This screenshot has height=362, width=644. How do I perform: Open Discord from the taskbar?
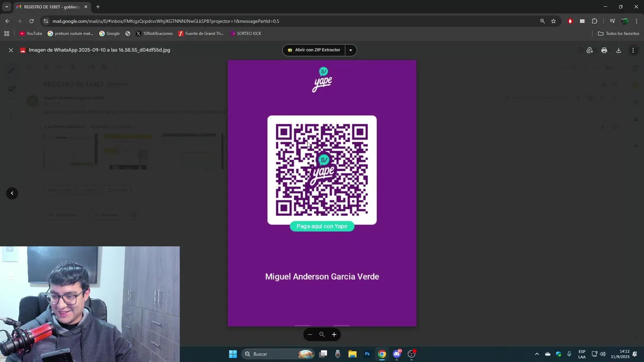tap(397, 354)
